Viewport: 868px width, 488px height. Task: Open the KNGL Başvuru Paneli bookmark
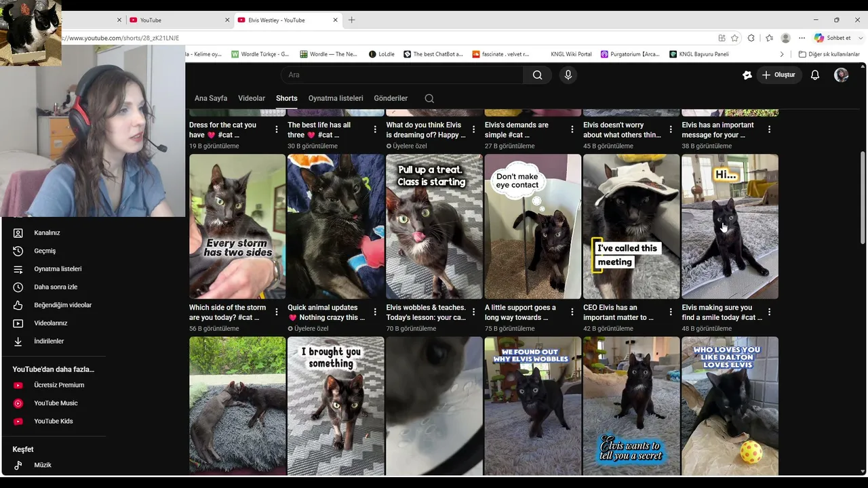pos(698,54)
